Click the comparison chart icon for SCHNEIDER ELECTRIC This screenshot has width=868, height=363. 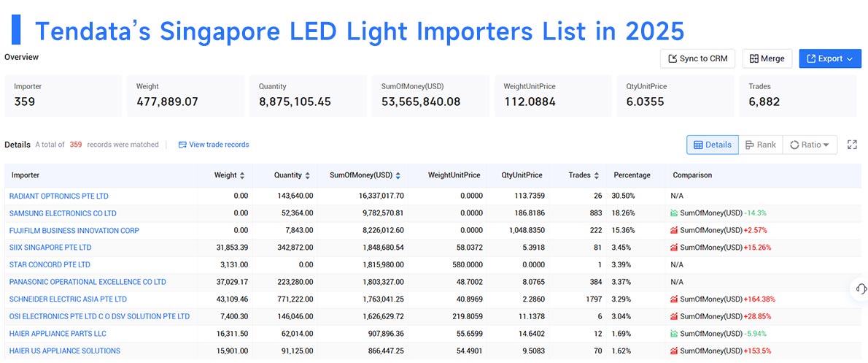click(x=674, y=299)
